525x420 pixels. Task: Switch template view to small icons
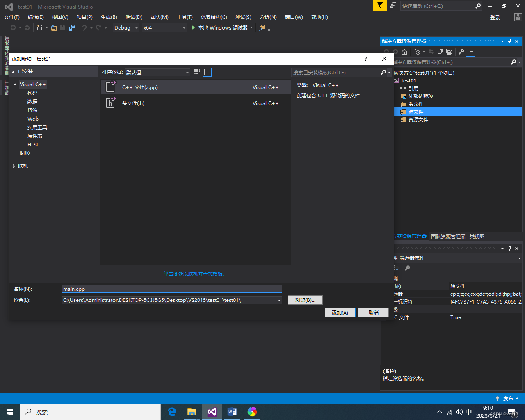[x=197, y=72]
